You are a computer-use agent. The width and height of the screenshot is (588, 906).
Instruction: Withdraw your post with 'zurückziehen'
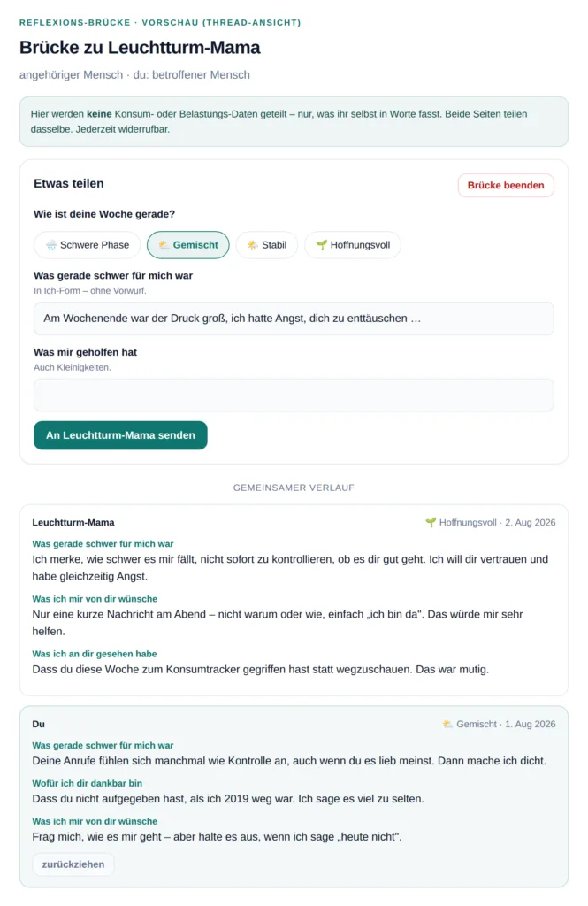tap(73, 864)
